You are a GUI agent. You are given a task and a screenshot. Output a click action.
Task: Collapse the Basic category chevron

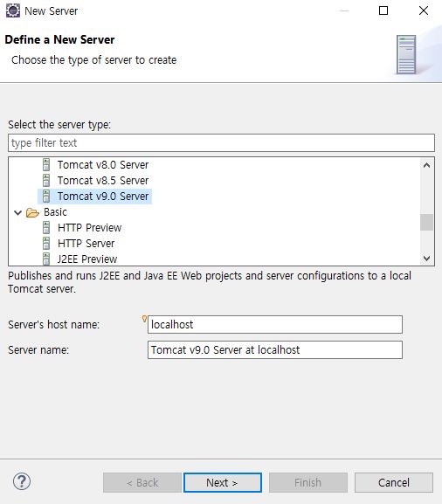18,212
